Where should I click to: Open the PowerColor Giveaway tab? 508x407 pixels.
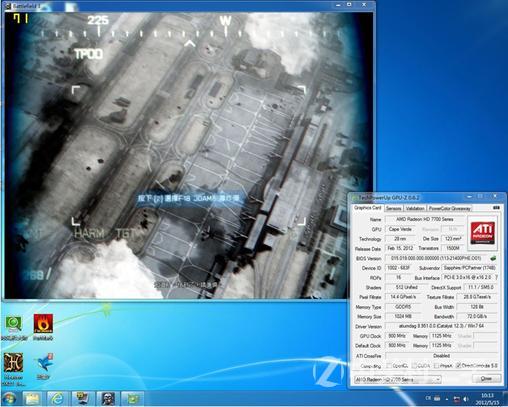449,208
